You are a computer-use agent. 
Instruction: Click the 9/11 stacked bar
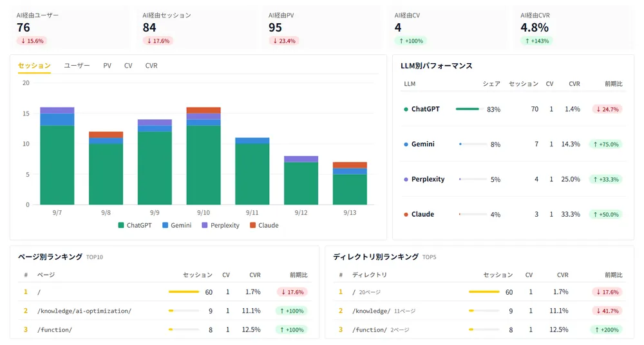(252, 171)
